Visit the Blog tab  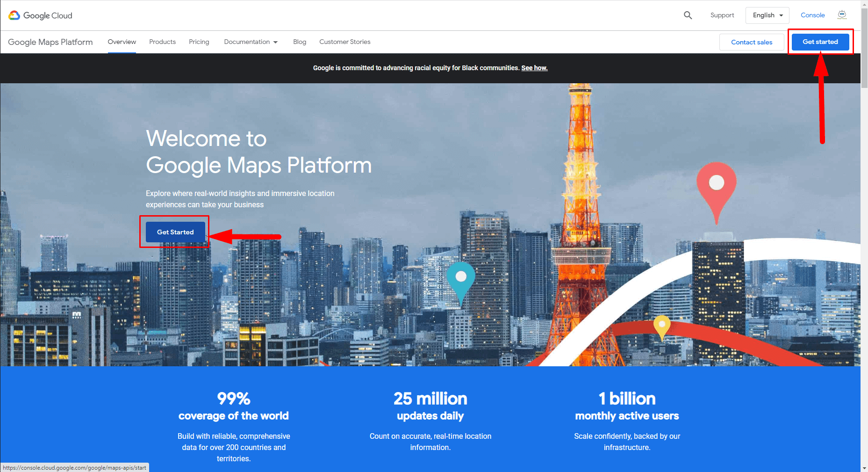point(300,42)
